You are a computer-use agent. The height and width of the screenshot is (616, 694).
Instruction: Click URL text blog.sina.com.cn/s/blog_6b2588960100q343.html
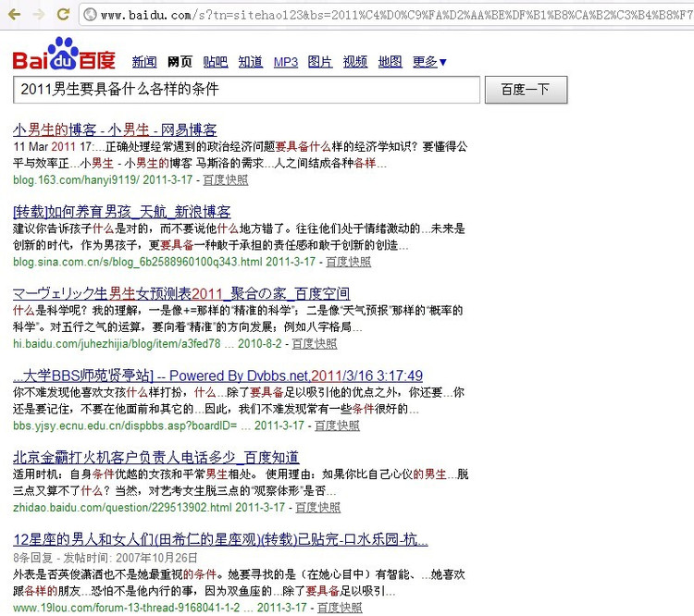pos(138,262)
